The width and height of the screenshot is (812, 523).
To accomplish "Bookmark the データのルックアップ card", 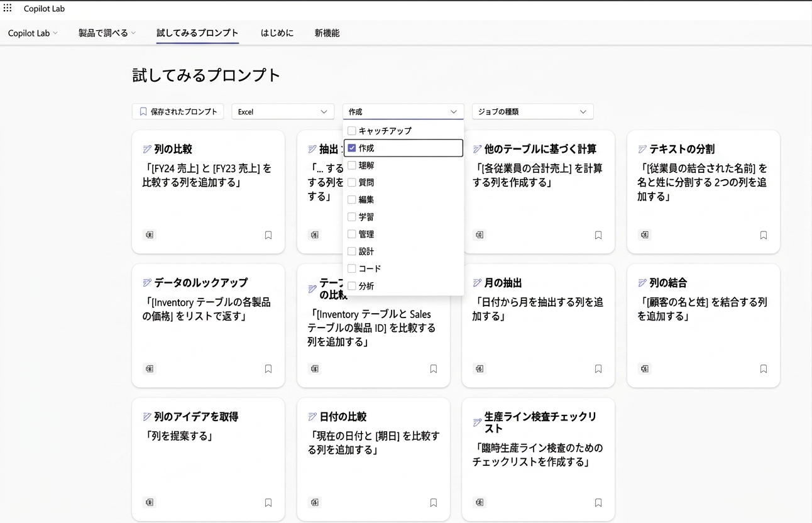I will pos(268,369).
